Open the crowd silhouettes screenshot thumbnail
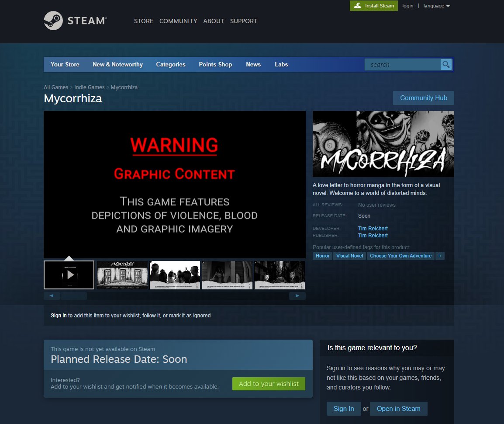The height and width of the screenshot is (424, 504). point(175,275)
